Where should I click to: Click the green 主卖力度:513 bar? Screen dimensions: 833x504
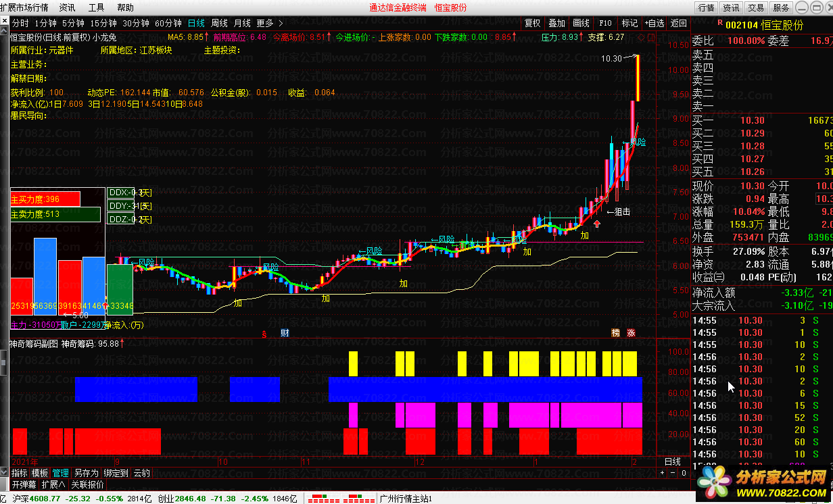55,215
